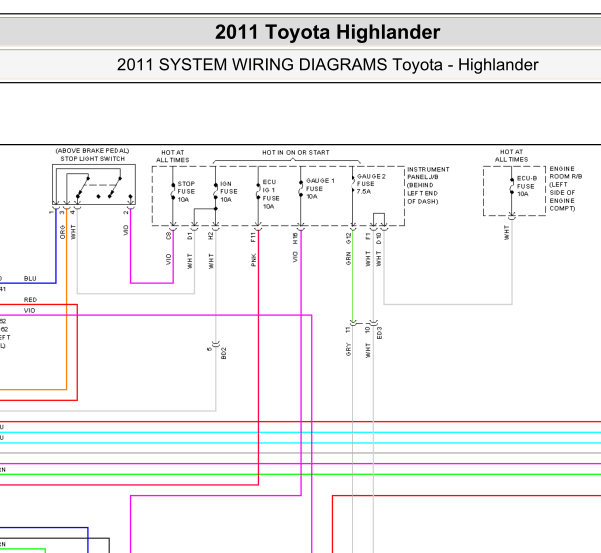The image size is (601, 553).
Task: Click the "ED3" connector label
Action: (x=379, y=333)
